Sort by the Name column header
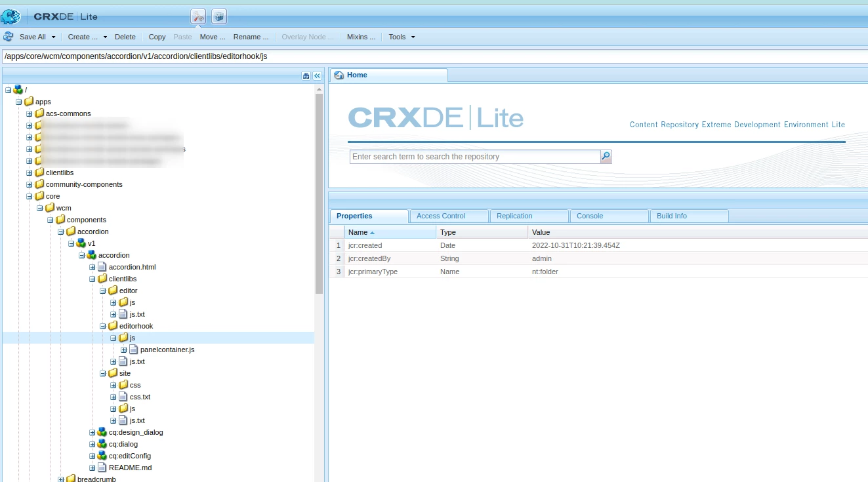868x482 pixels. pos(390,232)
